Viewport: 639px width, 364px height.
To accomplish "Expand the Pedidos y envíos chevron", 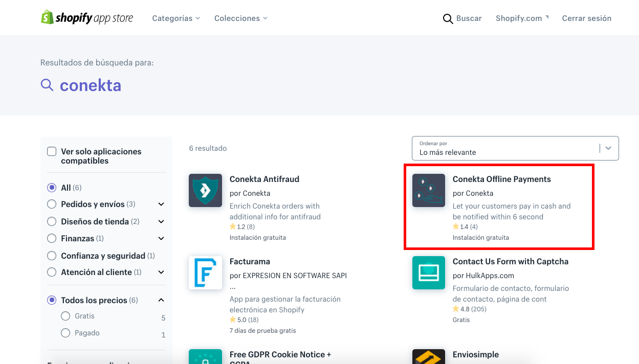I will point(161,204).
